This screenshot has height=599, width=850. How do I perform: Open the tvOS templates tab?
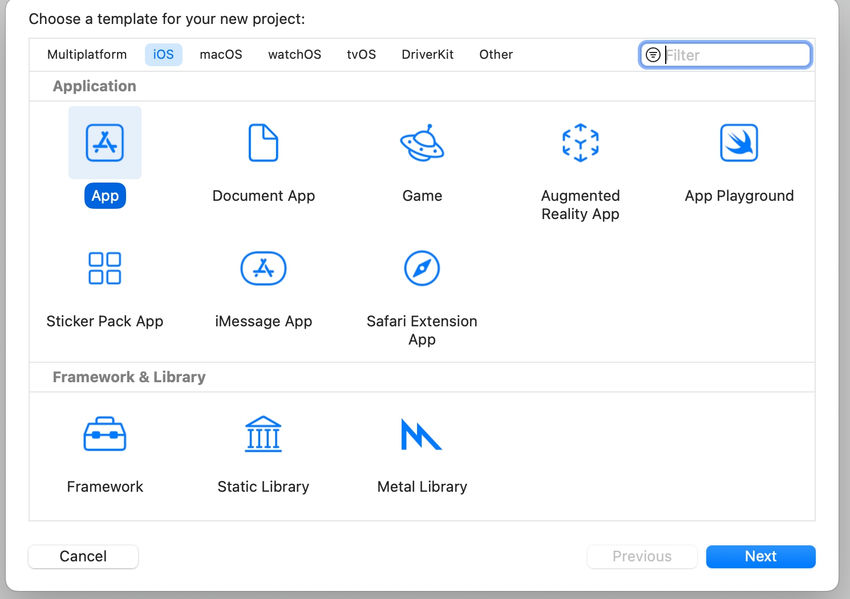(x=361, y=55)
